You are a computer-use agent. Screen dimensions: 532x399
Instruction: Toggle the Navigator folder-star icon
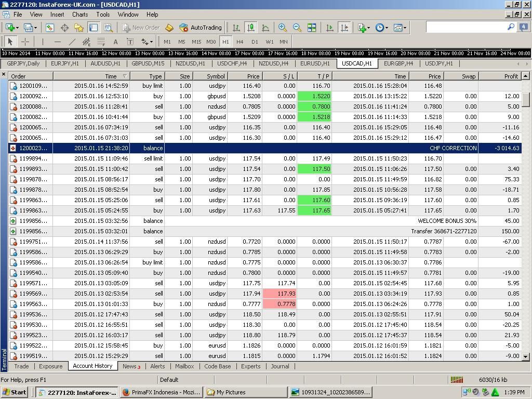(x=79, y=28)
